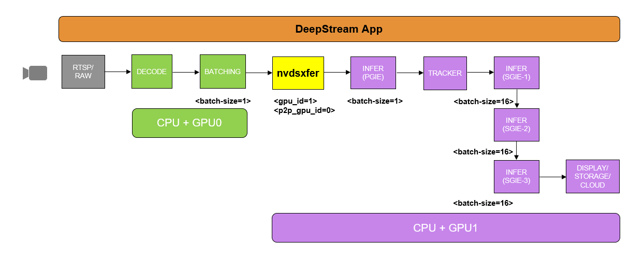Image resolution: width=644 pixels, height=256 pixels.
Task: Click the green BATCHING block
Action: [223, 72]
